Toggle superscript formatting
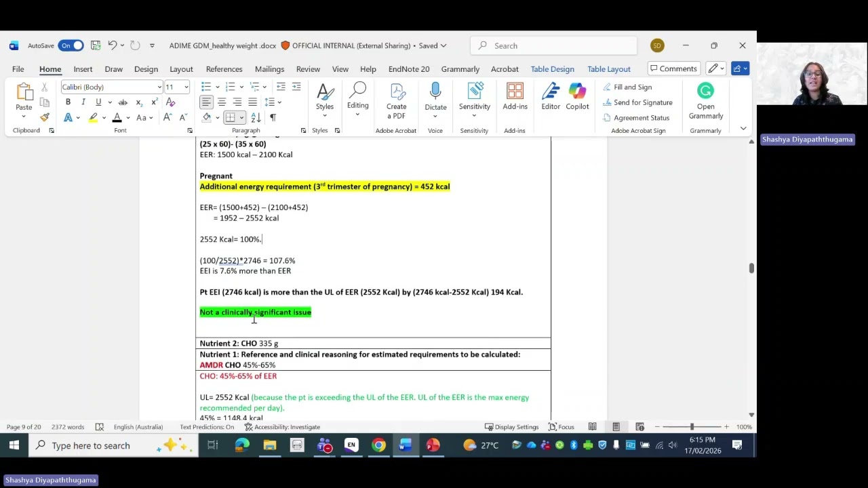 pyautogui.click(x=155, y=102)
